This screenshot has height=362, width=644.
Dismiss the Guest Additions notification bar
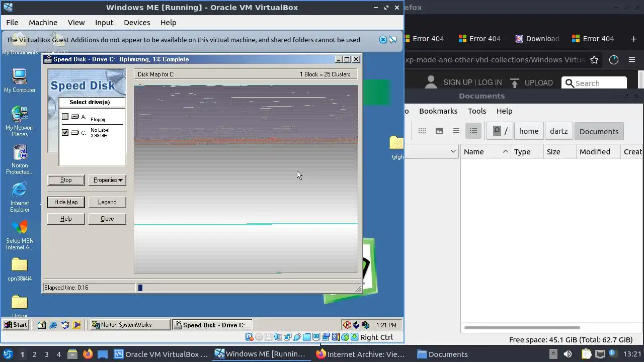383,40
